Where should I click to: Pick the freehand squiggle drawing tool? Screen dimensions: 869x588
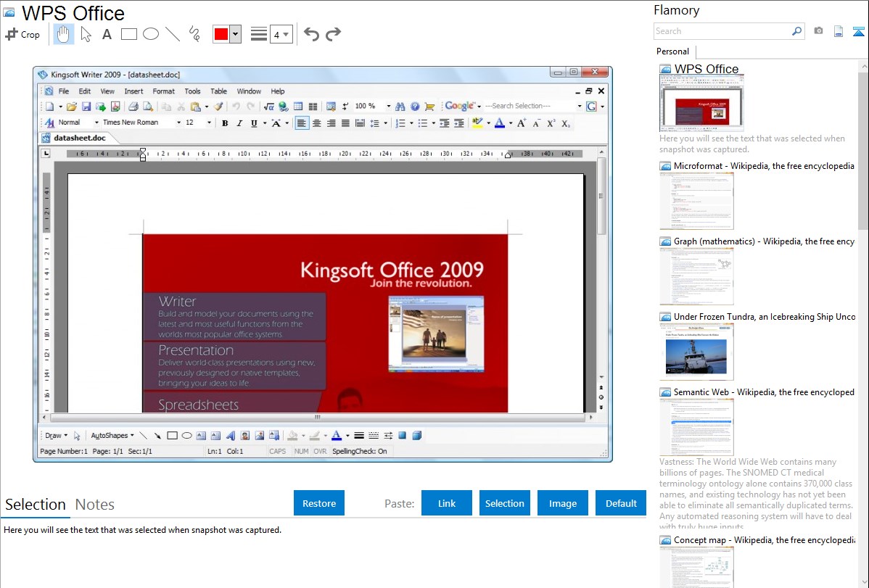point(194,34)
